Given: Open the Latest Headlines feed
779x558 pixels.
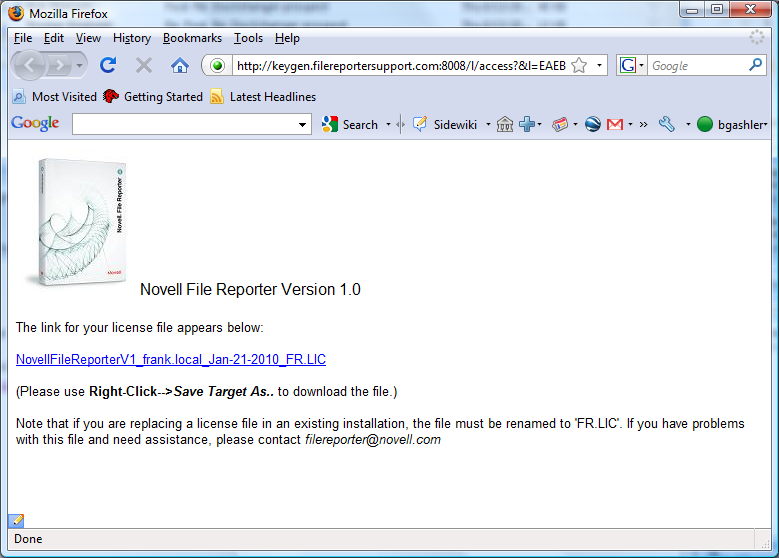Looking at the screenshot, I should click(263, 97).
